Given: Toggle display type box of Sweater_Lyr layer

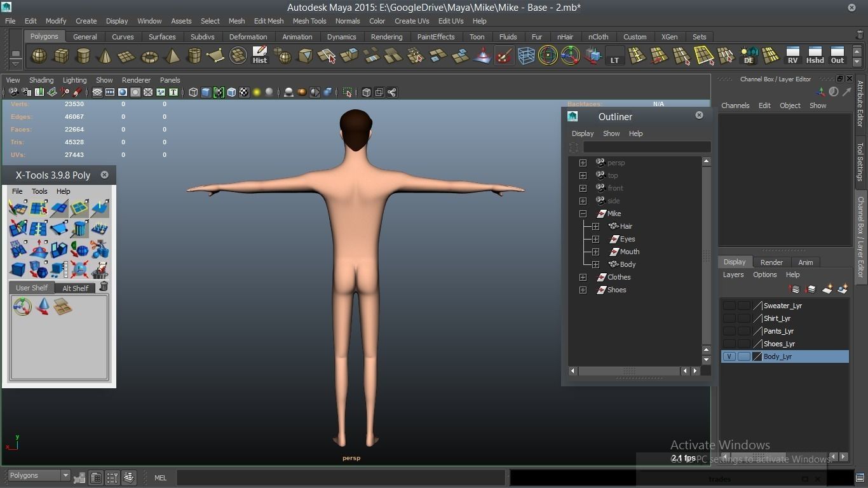Looking at the screenshot, I should 743,306.
